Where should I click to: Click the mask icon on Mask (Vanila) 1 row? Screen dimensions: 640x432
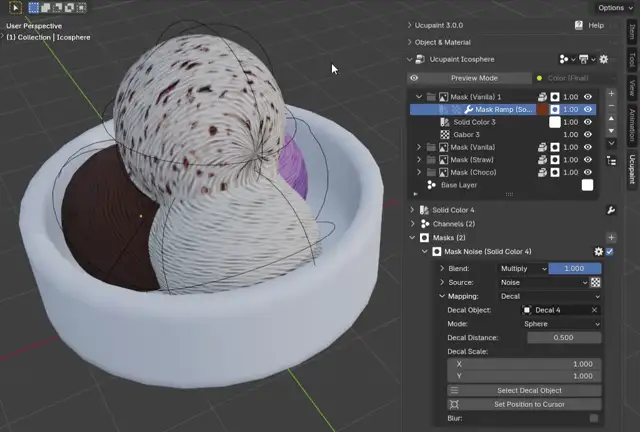tap(555, 97)
